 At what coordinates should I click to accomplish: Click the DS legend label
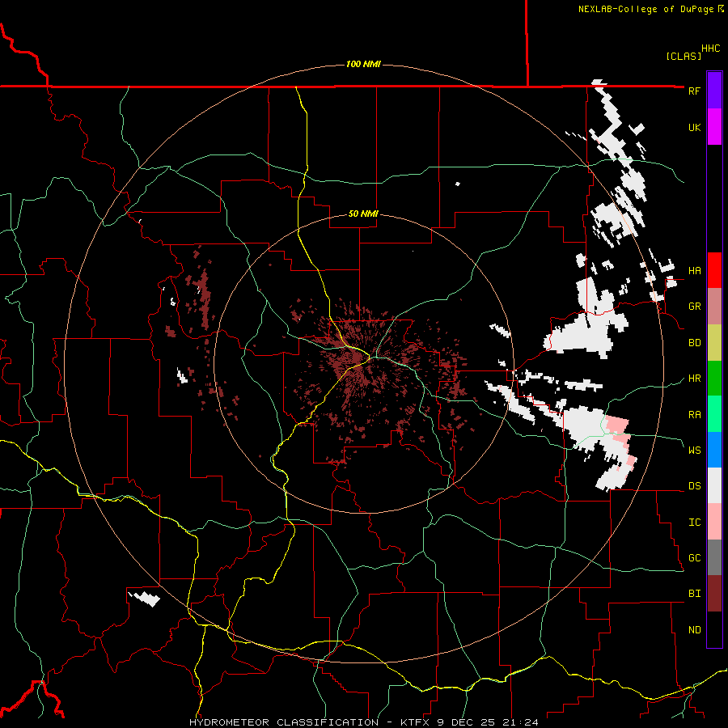pyautogui.click(x=694, y=486)
